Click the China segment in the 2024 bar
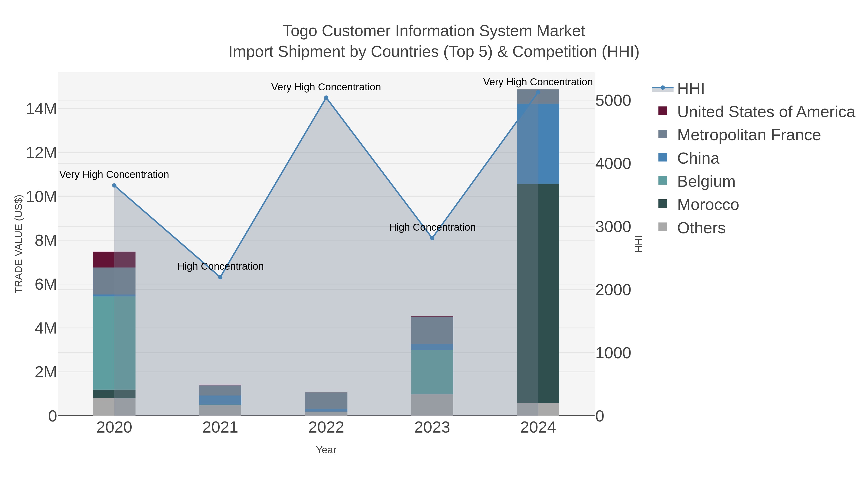The width and height of the screenshot is (868, 488). click(538, 144)
